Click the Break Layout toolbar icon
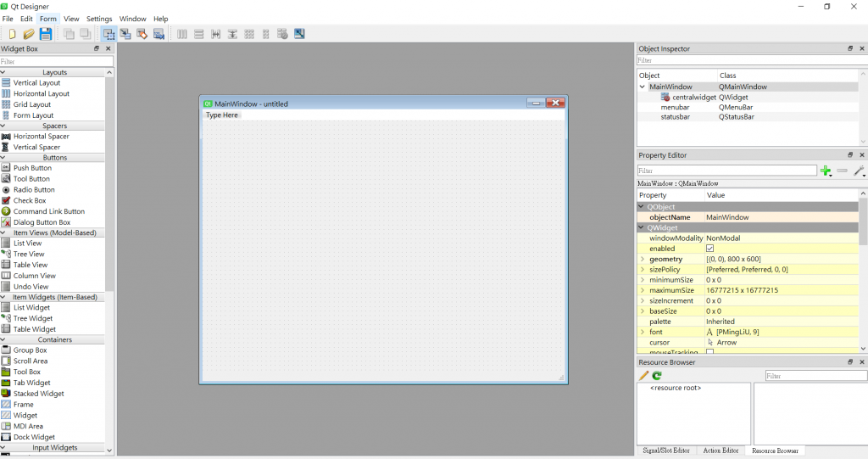This screenshot has height=459, width=868. click(x=282, y=35)
